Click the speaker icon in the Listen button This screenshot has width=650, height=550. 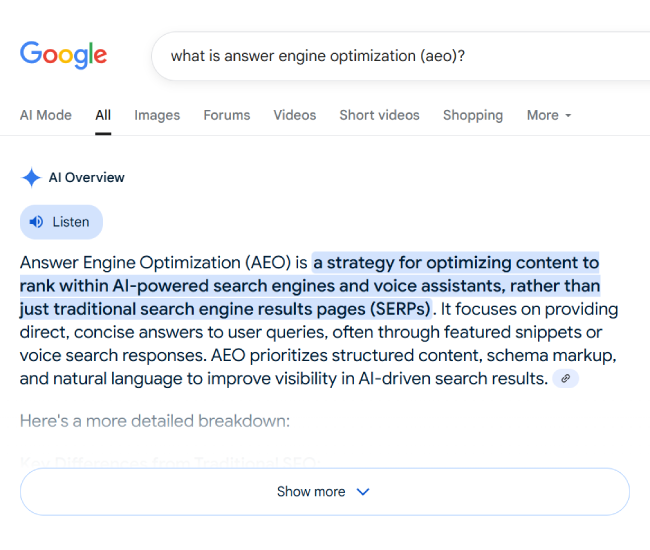(x=36, y=222)
